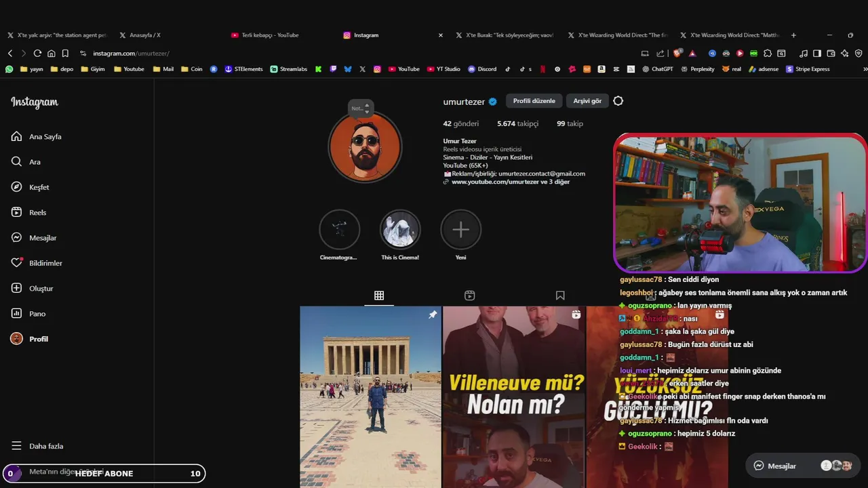
Task: Open the Not note bubble above avatar
Action: point(359,108)
